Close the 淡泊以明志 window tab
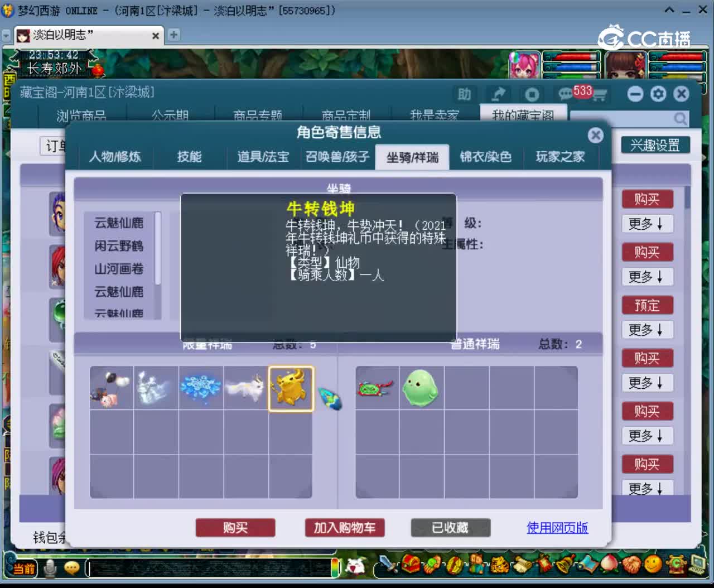 click(156, 36)
